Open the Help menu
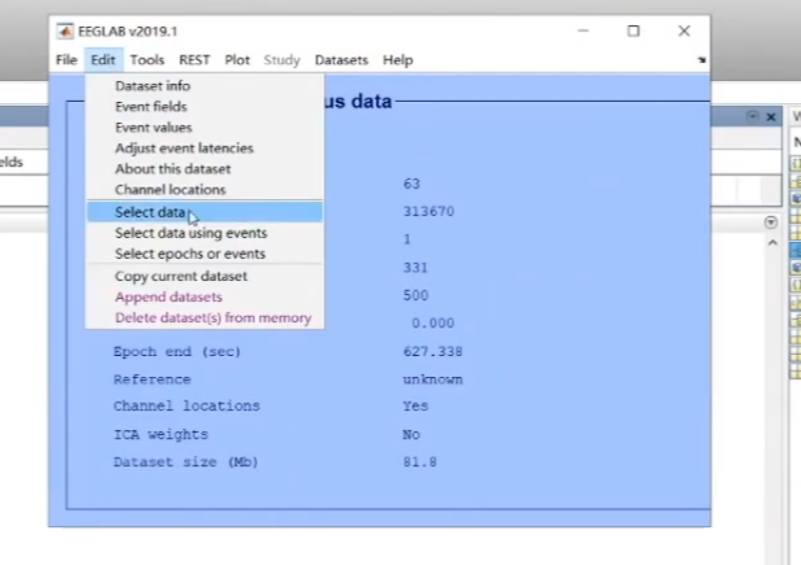Viewport: 801px width, 565px height. pos(397,60)
